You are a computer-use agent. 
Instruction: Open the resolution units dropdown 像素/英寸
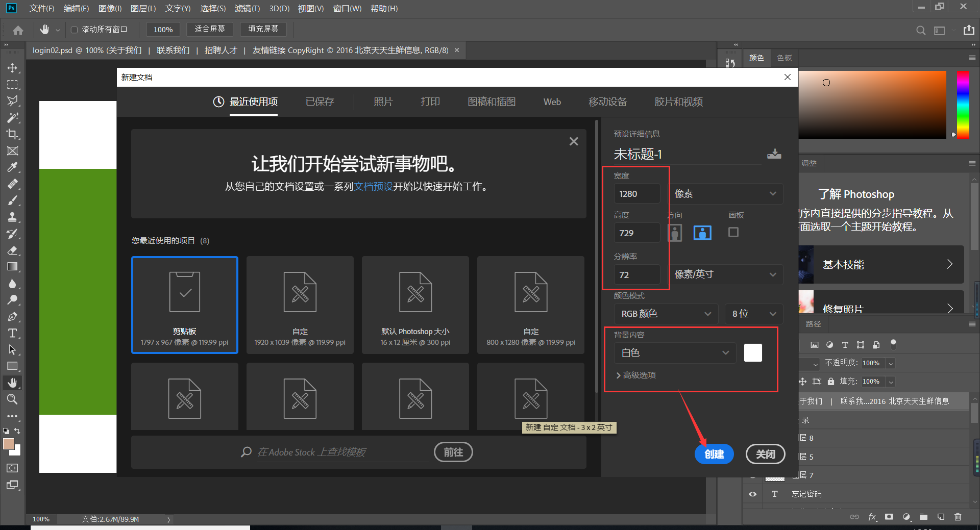[x=726, y=274]
